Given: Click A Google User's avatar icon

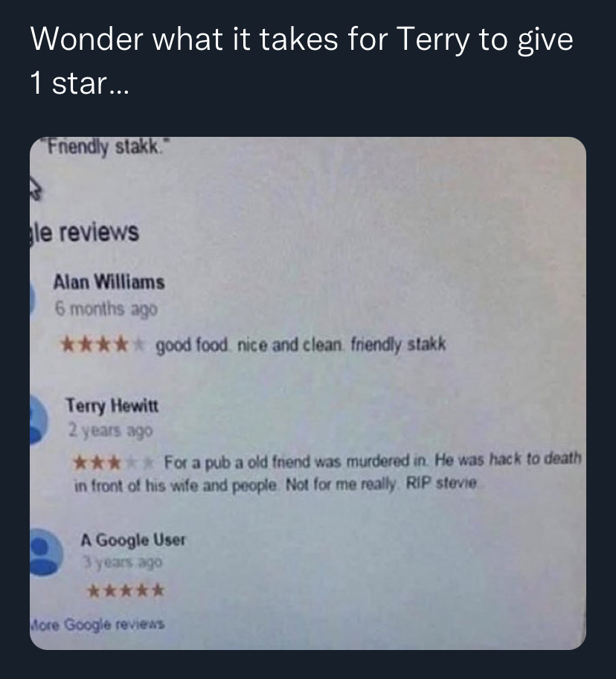Looking at the screenshot, I should (x=46, y=553).
